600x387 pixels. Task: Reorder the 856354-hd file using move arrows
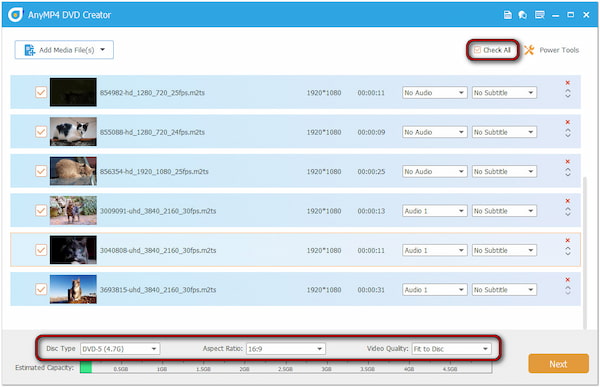[x=567, y=172]
